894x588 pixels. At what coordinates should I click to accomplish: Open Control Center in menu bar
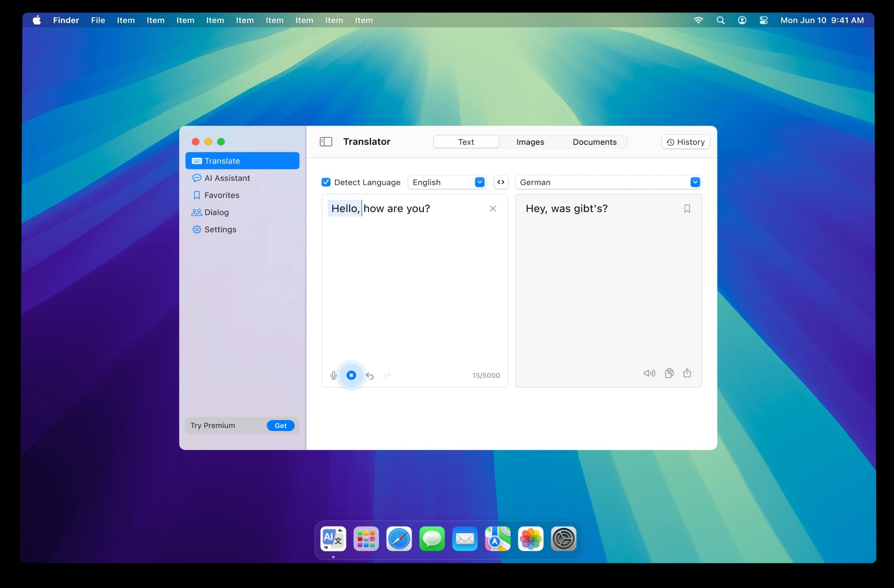(x=764, y=20)
